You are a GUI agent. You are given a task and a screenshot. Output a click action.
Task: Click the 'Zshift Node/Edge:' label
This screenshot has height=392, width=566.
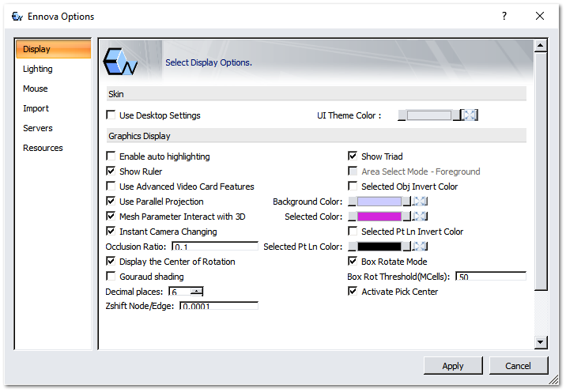(x=139, y=306)
